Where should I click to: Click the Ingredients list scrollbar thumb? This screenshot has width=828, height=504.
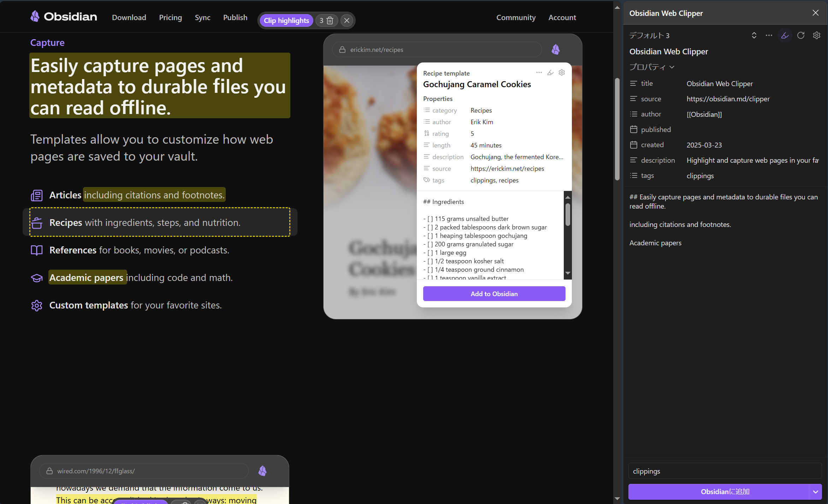click(x=568, y=214)
